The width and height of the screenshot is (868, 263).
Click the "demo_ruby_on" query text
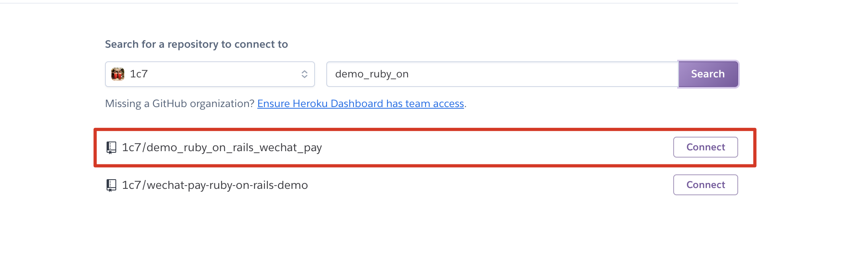pyautogui.click(x=371, y=74)
